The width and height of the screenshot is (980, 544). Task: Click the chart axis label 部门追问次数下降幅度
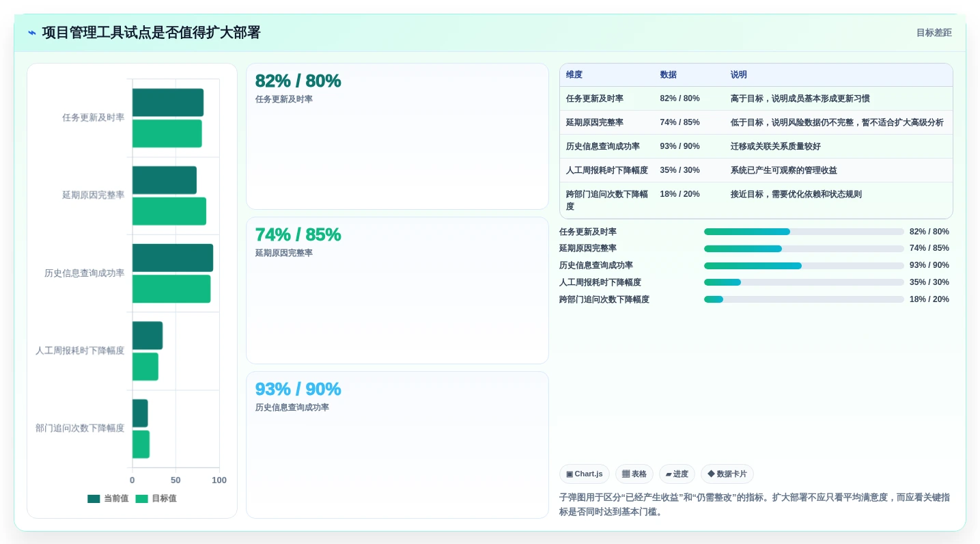point(80,429)
